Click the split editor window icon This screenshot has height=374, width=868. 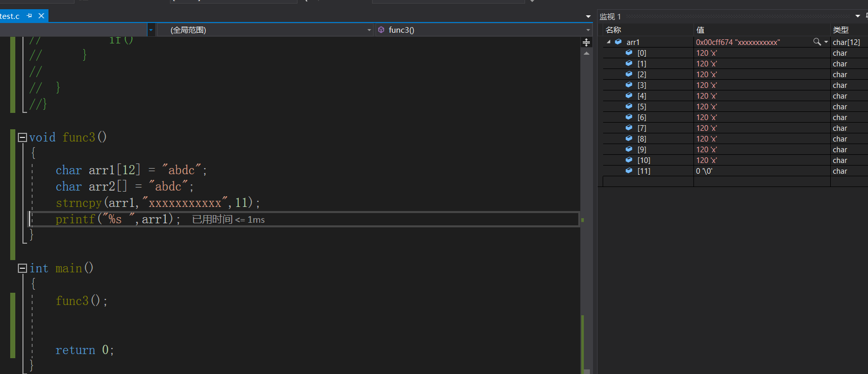click(x=586, y=42)
